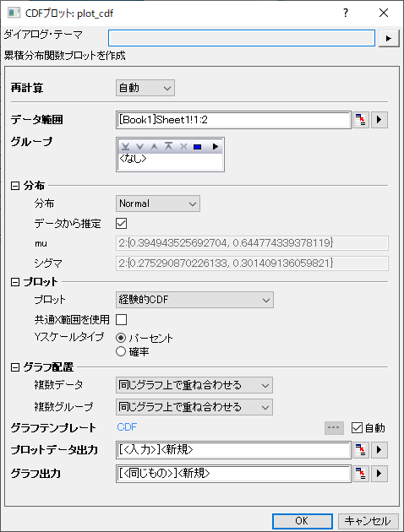
Task: Click the OK button
Action: point(302,521)
